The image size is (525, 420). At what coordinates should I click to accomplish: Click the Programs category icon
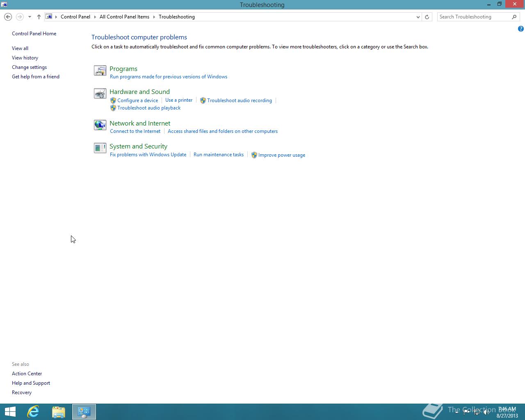point(100,71)
